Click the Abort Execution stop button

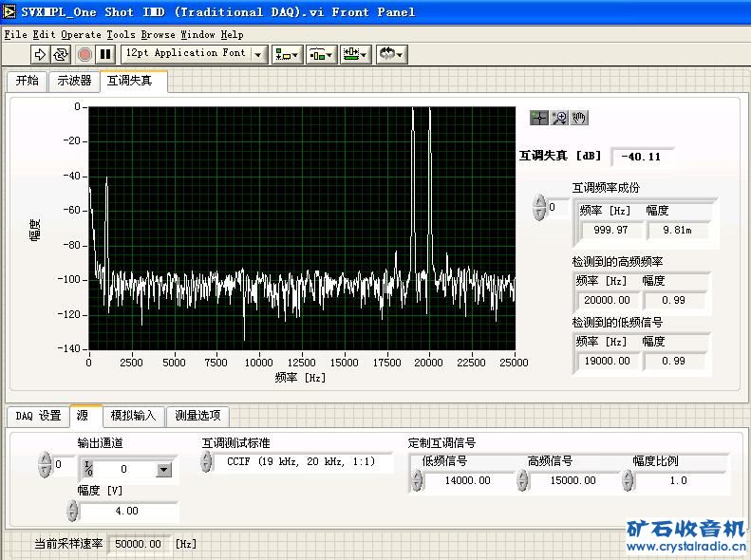pos(84,54)
